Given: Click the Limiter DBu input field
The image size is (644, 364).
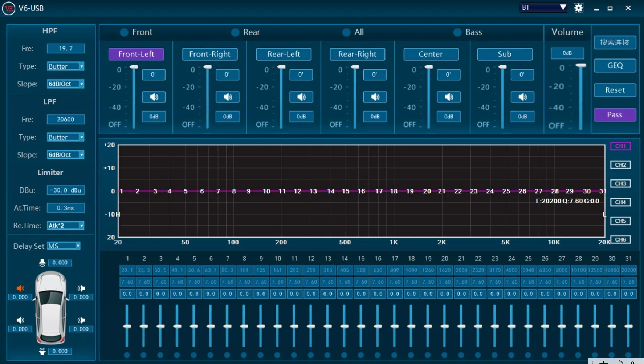Looking at the screenshot, I should click(x=65, y=190).
